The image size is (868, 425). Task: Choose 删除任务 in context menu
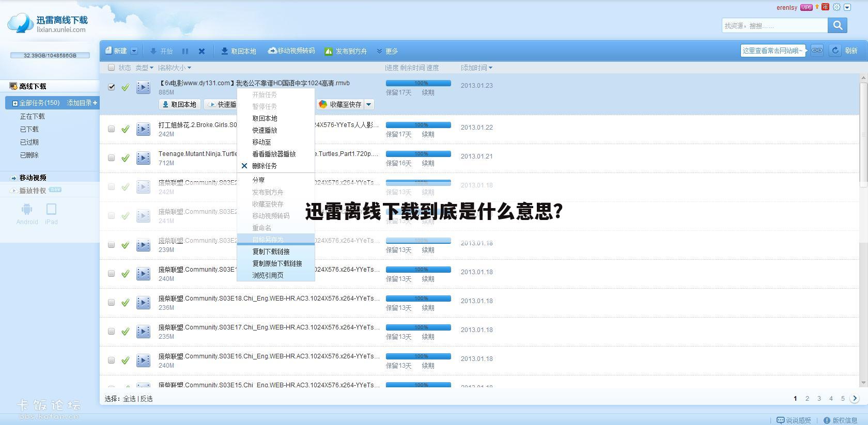click(265, 166)
